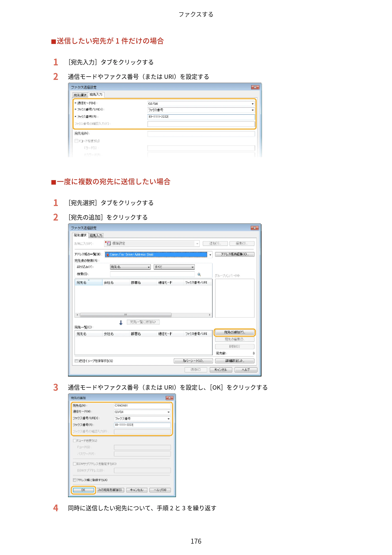Screen dimensions: 392x555
Task: Tick Fコードを使う checkbox in 宛先の追加 dialog
Action: [x=75, y=441]
